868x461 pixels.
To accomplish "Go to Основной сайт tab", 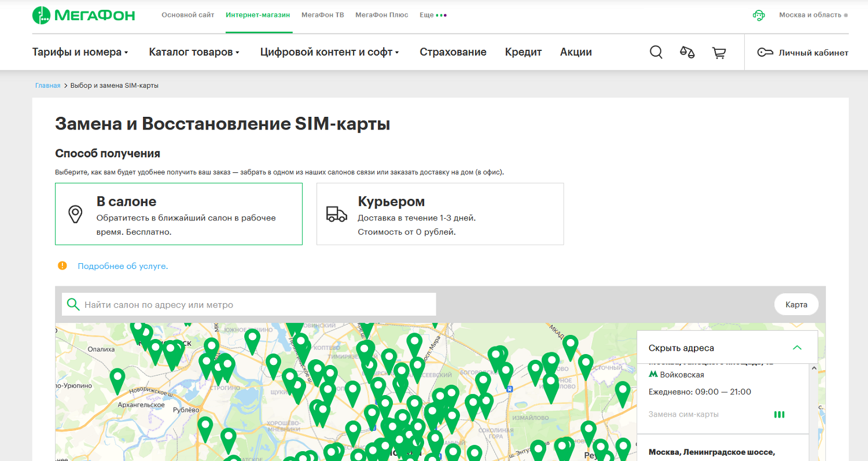I will pos(187,15).
